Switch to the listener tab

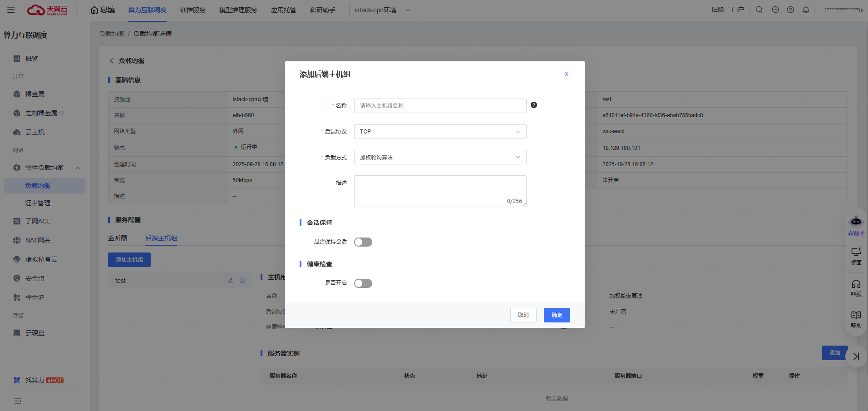(x=118, y=238)
